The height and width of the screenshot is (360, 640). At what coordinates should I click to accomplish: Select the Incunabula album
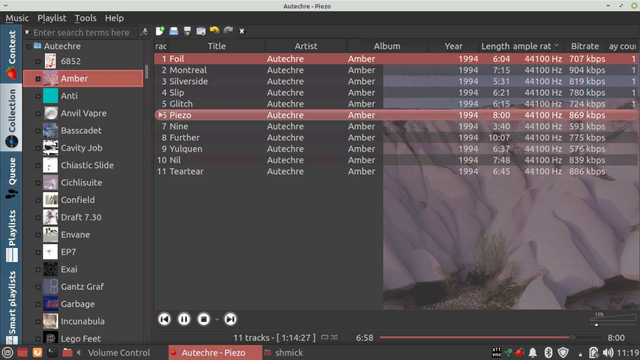[83, 321]
